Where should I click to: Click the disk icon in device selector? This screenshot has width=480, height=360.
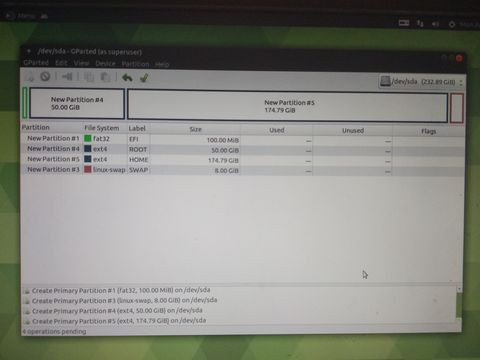pyautogui.click(x=385, y=81)
